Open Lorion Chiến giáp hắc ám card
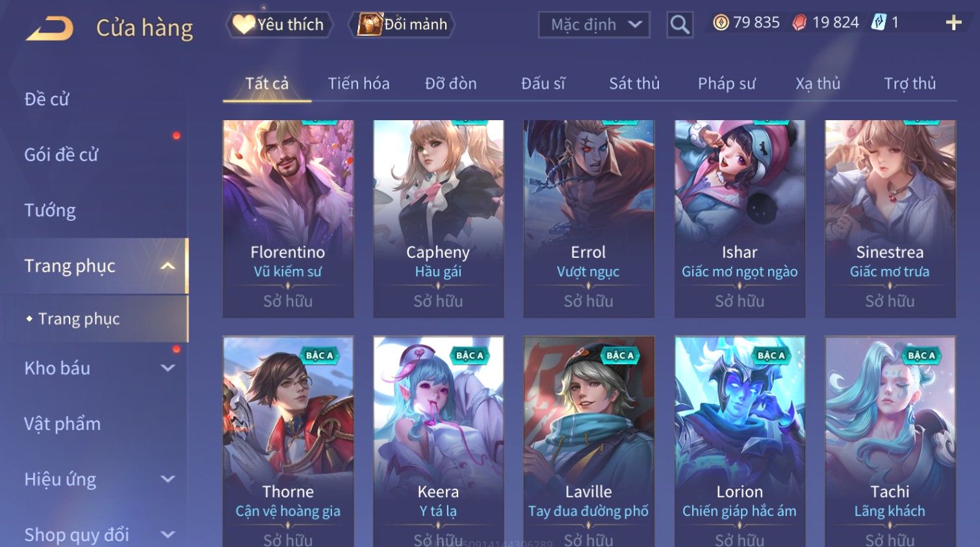 (740, 441)
